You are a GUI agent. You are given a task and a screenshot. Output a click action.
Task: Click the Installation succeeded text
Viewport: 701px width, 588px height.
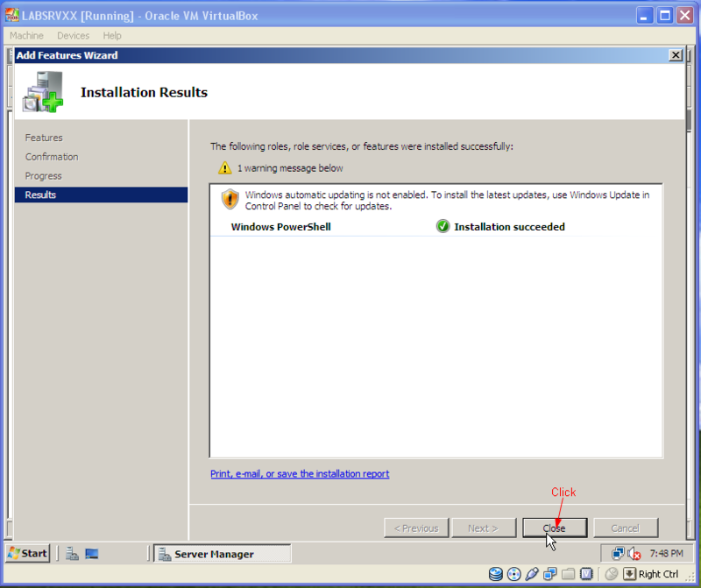(509, 227)
